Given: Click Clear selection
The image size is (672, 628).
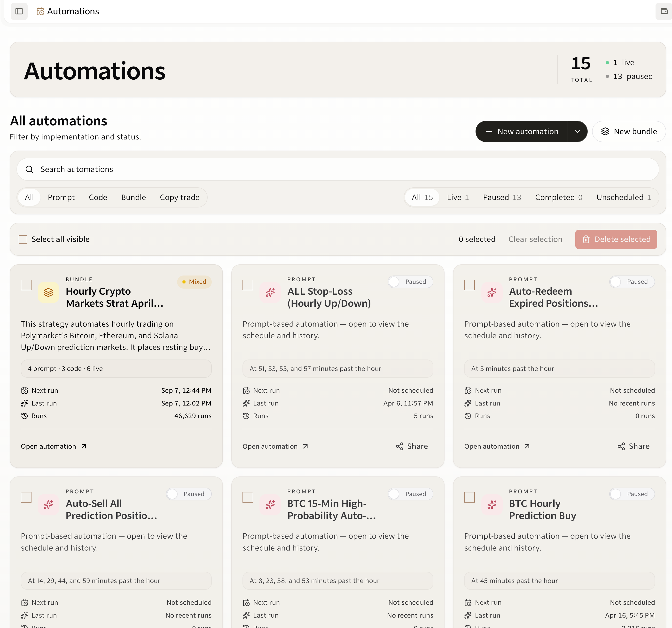Looking at the screenshot, I should tap(535, 239).
